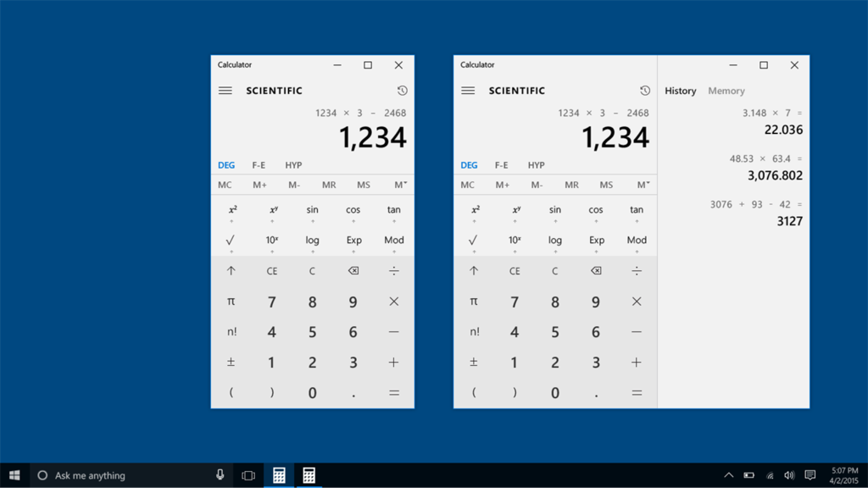Toggle F-E notation mode
868x488 pixels.
259,164
